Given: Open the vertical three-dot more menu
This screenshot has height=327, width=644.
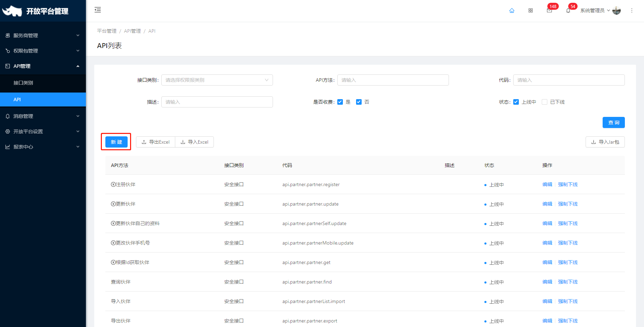Looking at the screenshot, I should pyautogui.click(x=632, y=10).
